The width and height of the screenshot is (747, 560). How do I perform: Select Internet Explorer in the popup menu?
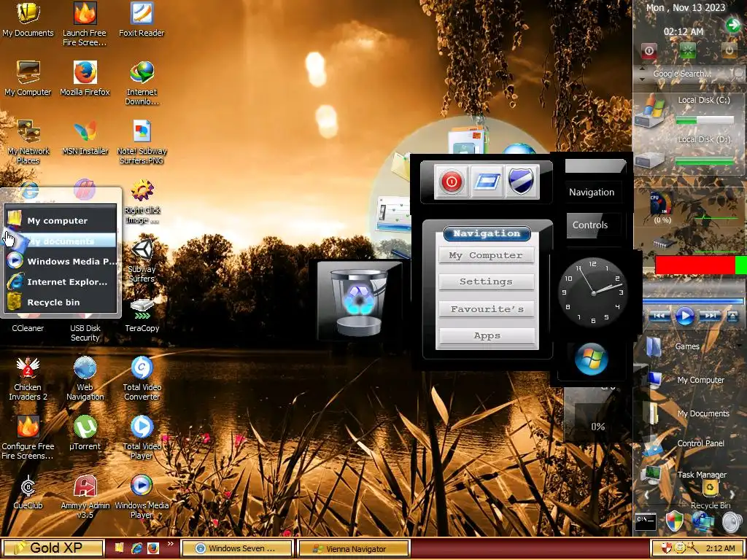tap(61, 281)
